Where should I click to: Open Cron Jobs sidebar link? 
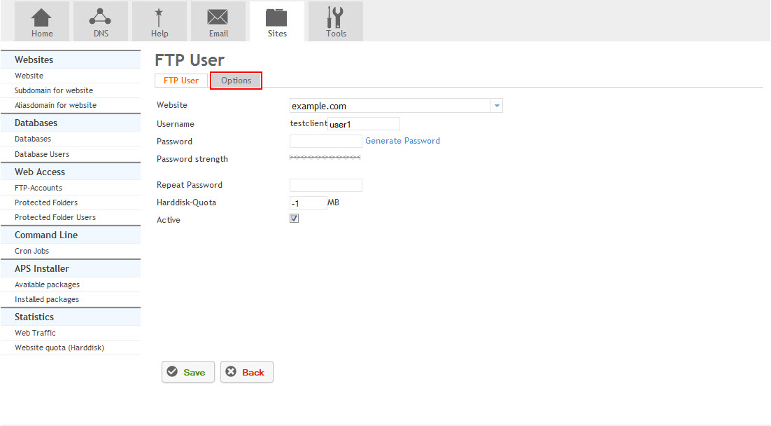tap(32, 251)
